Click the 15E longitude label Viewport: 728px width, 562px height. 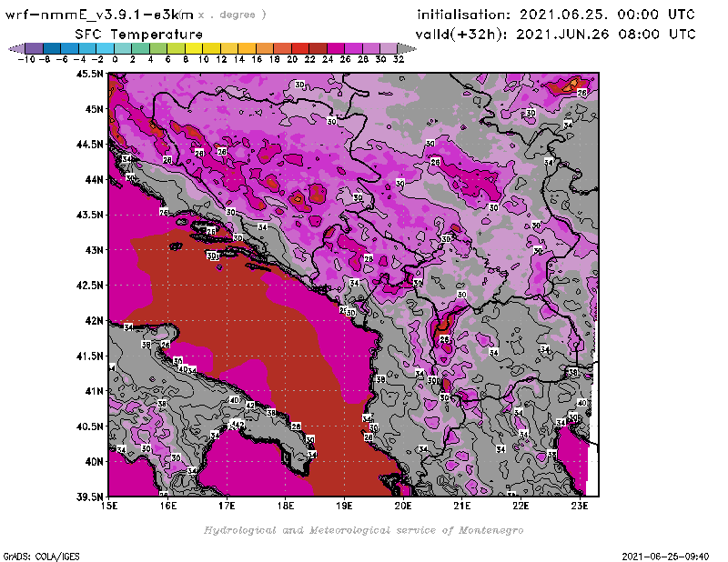(x=109, y=506)
